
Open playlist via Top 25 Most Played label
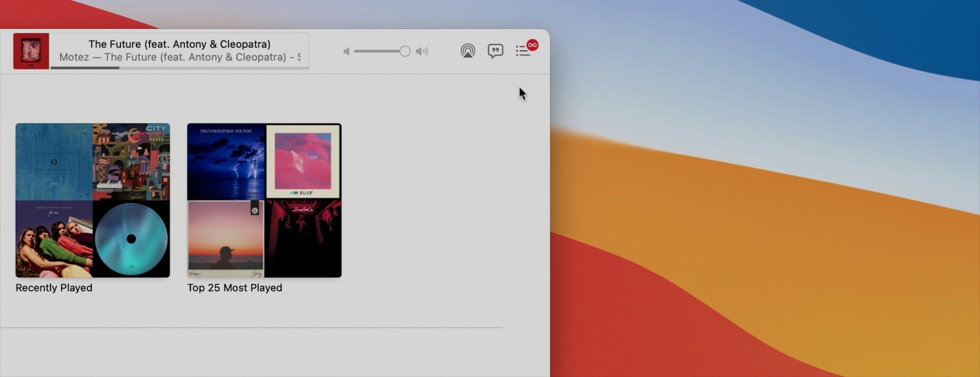point(234,288)
